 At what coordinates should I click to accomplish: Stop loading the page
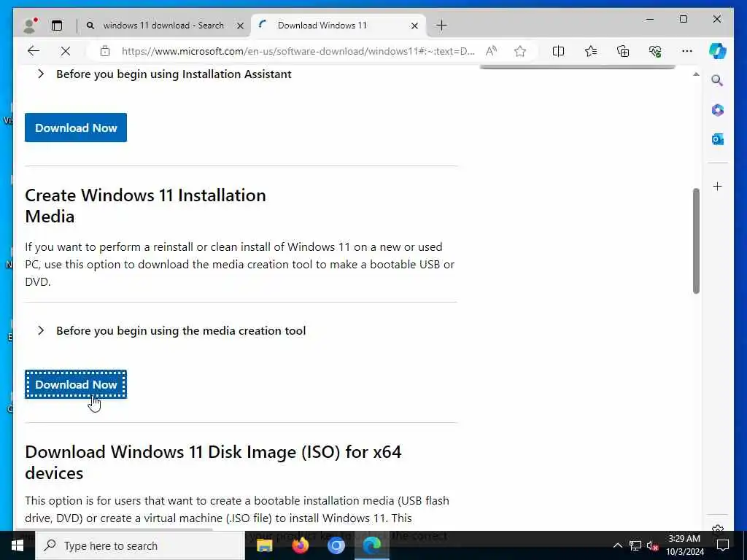[x=66, y=51]
